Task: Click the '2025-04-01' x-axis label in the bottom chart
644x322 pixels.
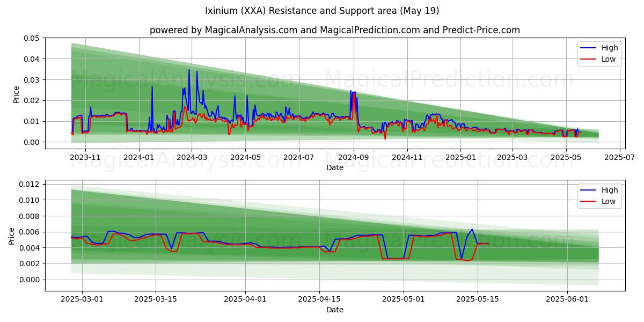Action: 245,300
